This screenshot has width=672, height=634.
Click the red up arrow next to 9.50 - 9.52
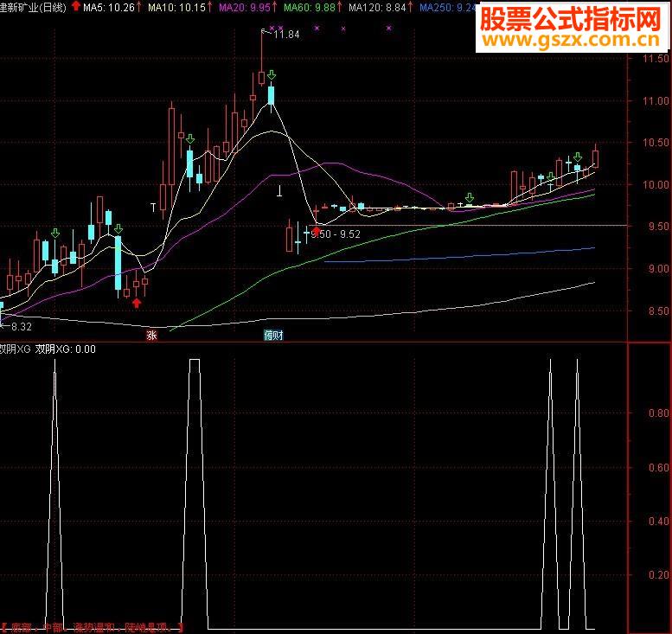click(x=316, y=232)
